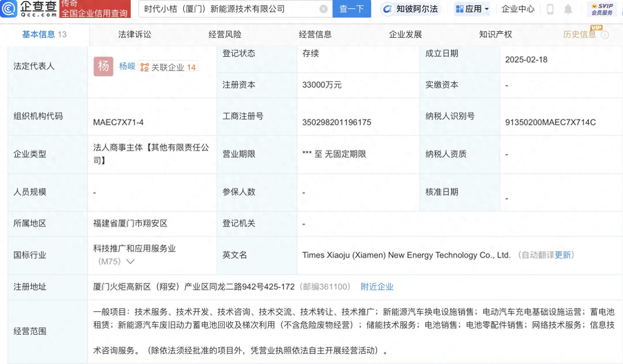Image resolution: width=623 pixels, height=364 pixels.
Task: Click 更新 to refresh the English name
Action: pyautogui.click(x=563, y=255)
